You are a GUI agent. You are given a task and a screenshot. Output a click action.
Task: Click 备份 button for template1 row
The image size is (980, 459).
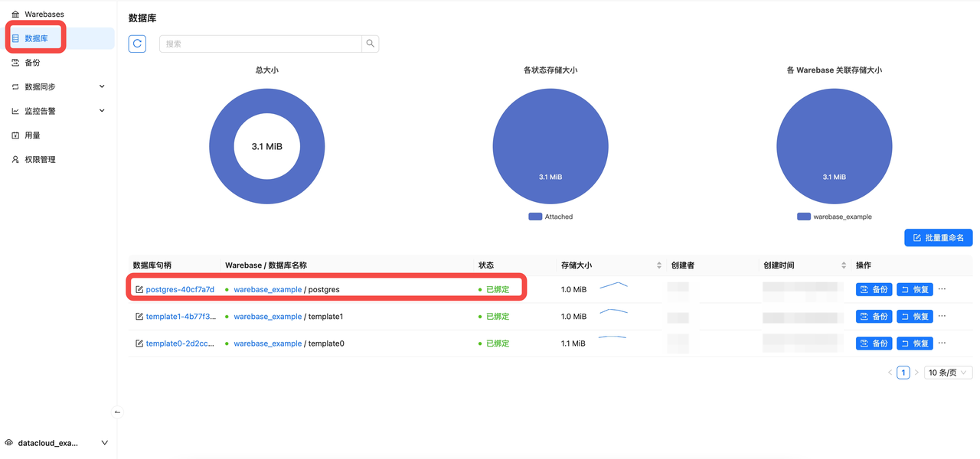click(x=874, y=317)
